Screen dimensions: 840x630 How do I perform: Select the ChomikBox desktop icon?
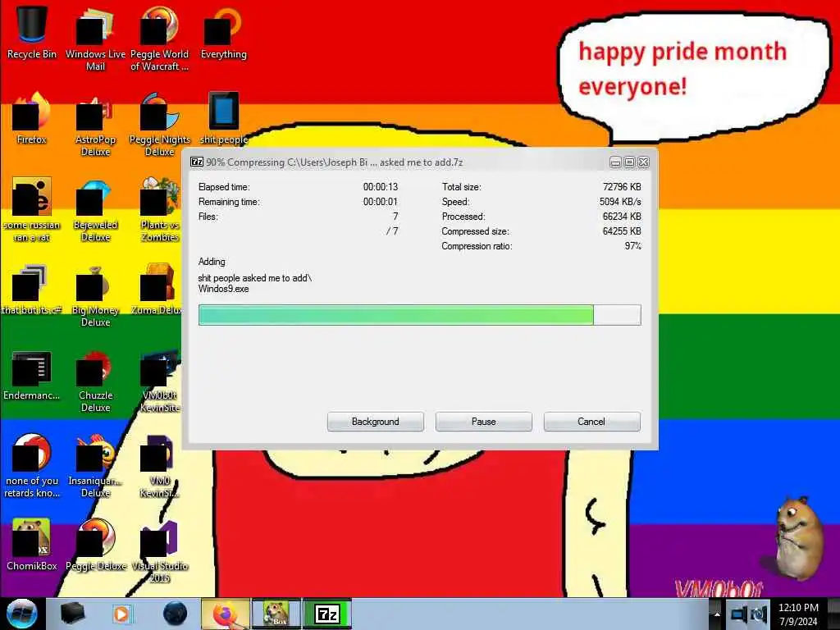pos(32,545)
